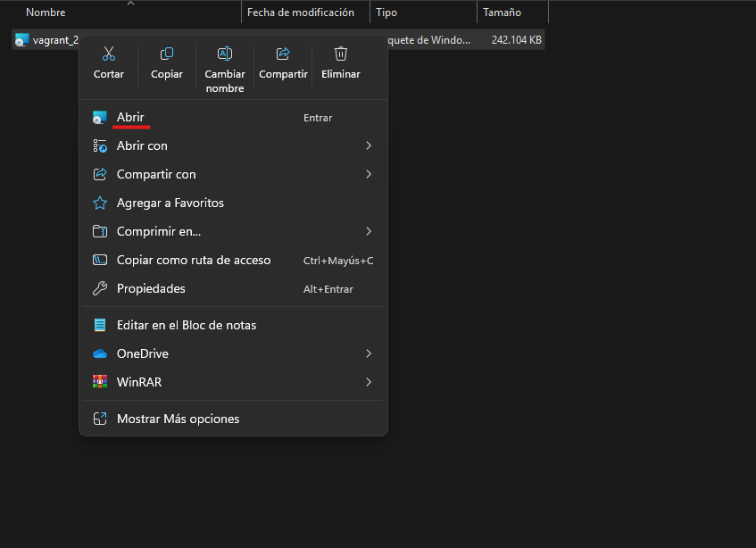Select Copiar como ruta de acceso
The image size is (756, 548).
(x=194, y=260)
